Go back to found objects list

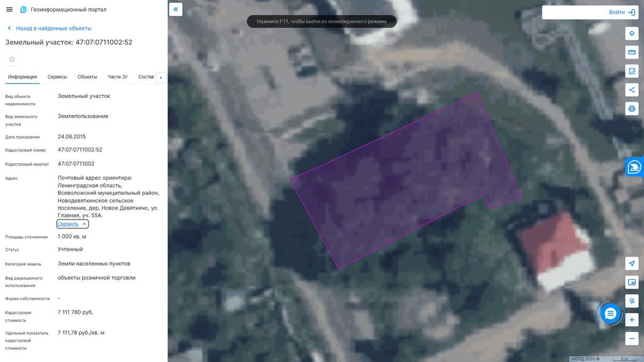point(49,28)
